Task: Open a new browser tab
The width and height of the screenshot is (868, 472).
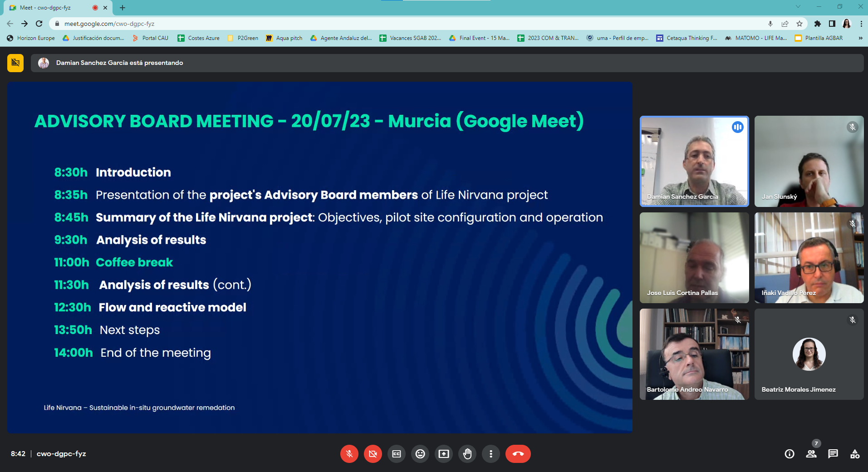Action: coord(123,8)
